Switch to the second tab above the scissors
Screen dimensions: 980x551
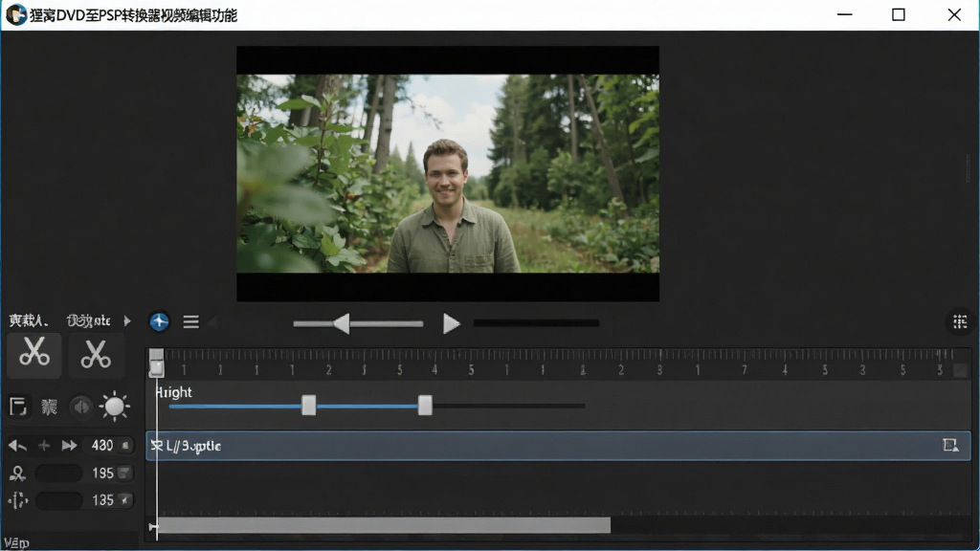coord(89,321)
